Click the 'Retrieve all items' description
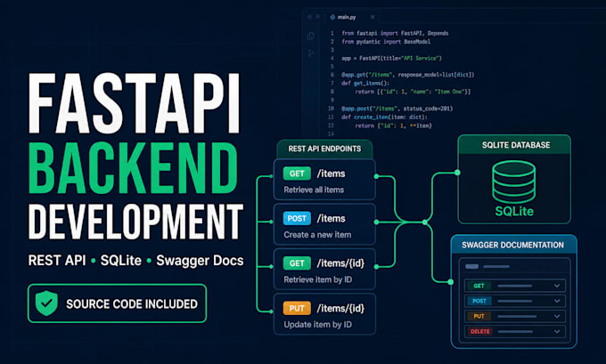Image resolution: width=606 pixels, height=364 pixels. (x=314, y=190)
